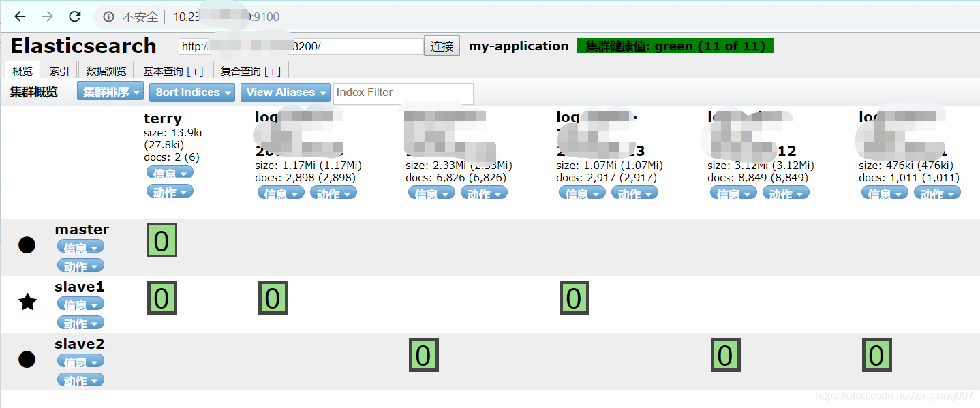Switch to the 概览 tab
980x408 pixels.
[22, 71]
